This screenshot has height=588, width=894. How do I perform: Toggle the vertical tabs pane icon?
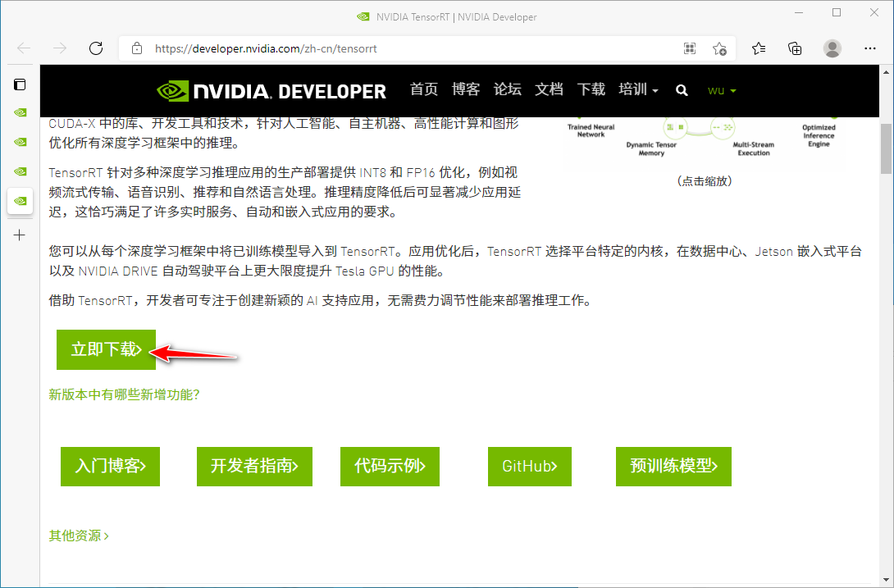(x=20, y=84)
